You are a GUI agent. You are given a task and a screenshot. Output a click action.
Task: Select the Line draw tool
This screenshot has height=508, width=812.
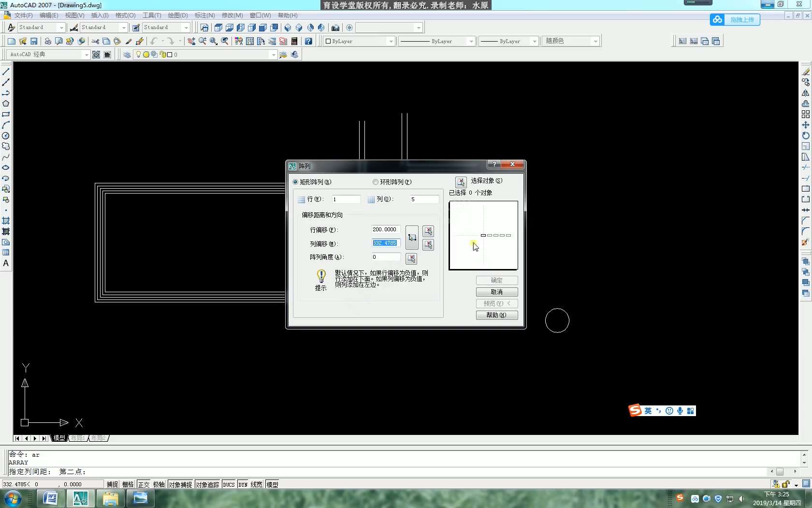coord(6,72)
